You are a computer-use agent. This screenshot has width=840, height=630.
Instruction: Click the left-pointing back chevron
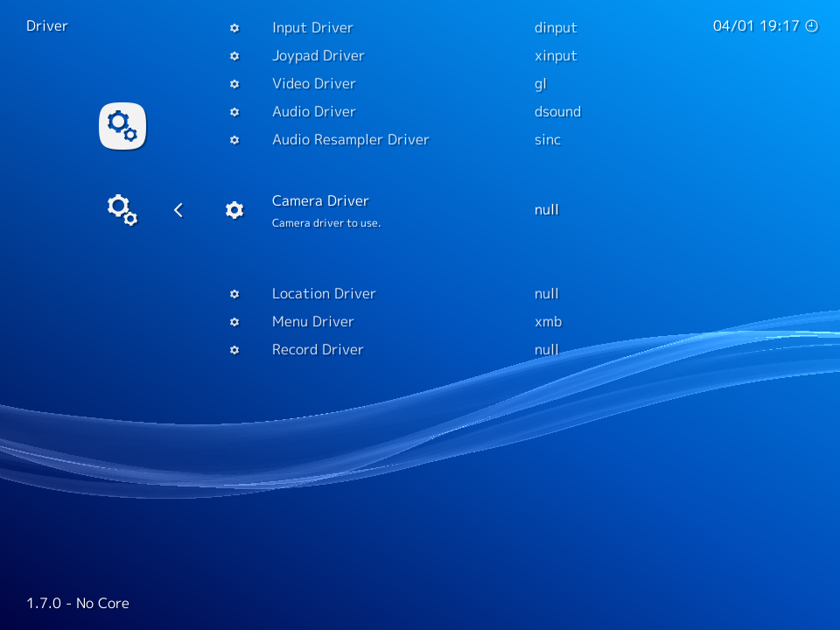click(x=178, y=209)
